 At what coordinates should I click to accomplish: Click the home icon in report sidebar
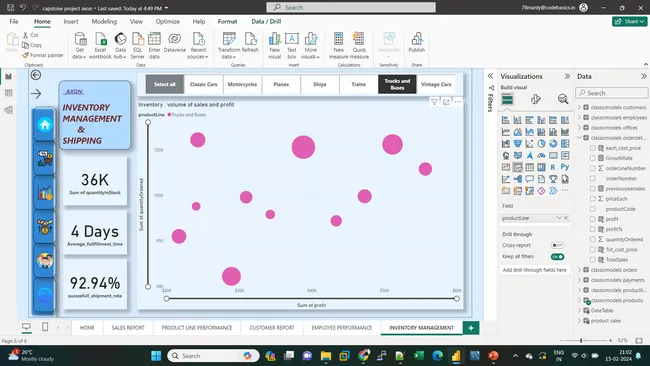click(x=44, y=124)
